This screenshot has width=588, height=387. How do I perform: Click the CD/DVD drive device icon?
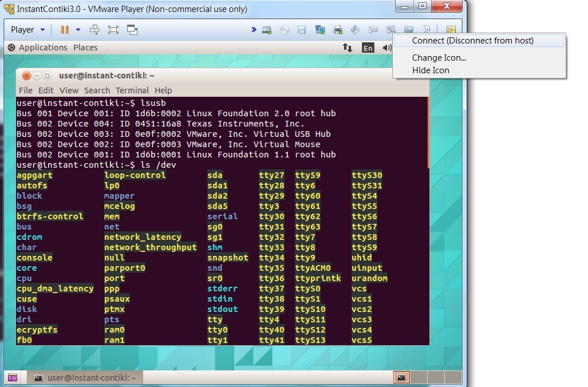285,30
